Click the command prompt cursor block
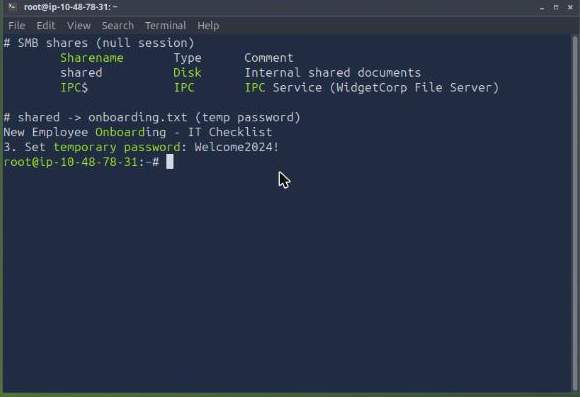This screenshot has width=580, height=397. tap(170, 162)
